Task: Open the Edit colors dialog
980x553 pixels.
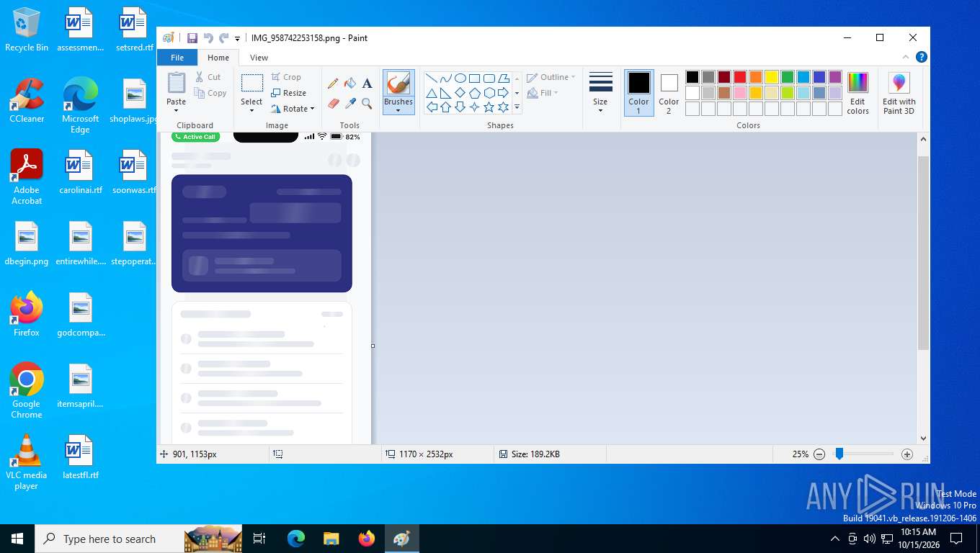Action: tap(857, 93)
